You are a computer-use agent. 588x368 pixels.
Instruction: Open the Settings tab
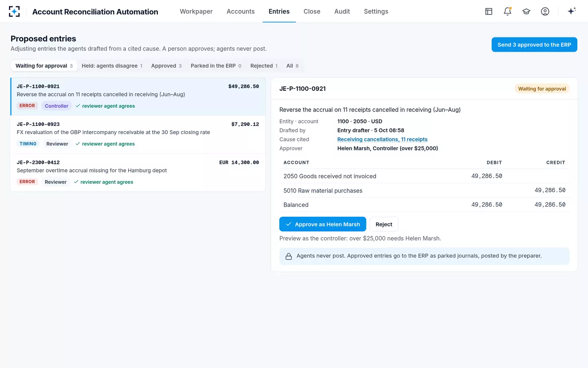(376, 11)
